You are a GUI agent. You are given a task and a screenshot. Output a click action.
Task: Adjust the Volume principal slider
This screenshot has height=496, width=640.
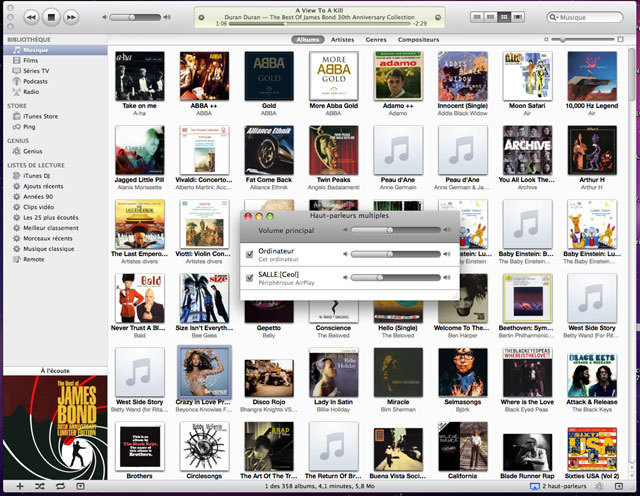point(396,230)
